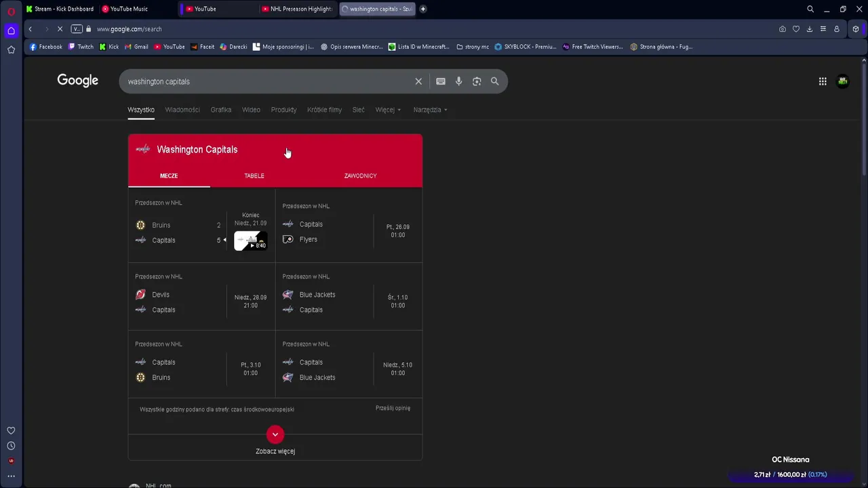Play the Bruins vs Capitals highlight thumbnail
The width and height of the screenshot is (868, 488).
click(x=251, y=241)
